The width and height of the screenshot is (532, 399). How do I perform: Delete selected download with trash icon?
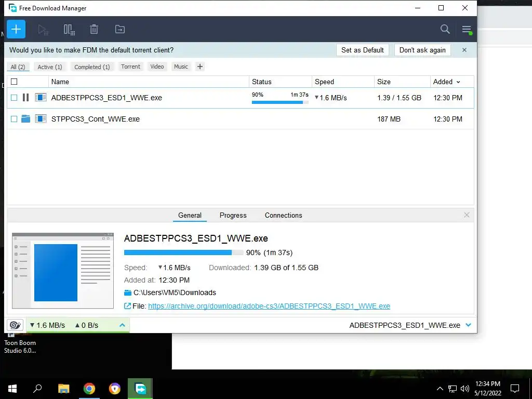pyautogui.click(x=94, y=29)
